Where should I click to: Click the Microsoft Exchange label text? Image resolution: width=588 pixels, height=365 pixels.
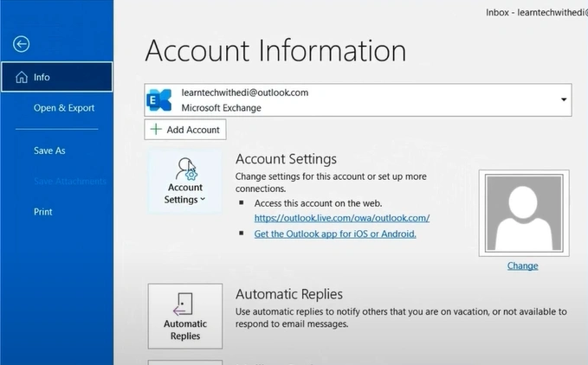221,108
